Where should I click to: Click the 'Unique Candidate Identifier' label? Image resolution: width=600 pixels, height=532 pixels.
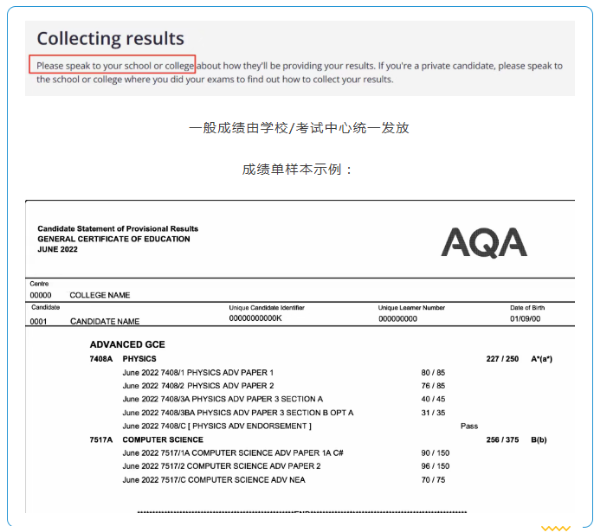coord(267,308)
